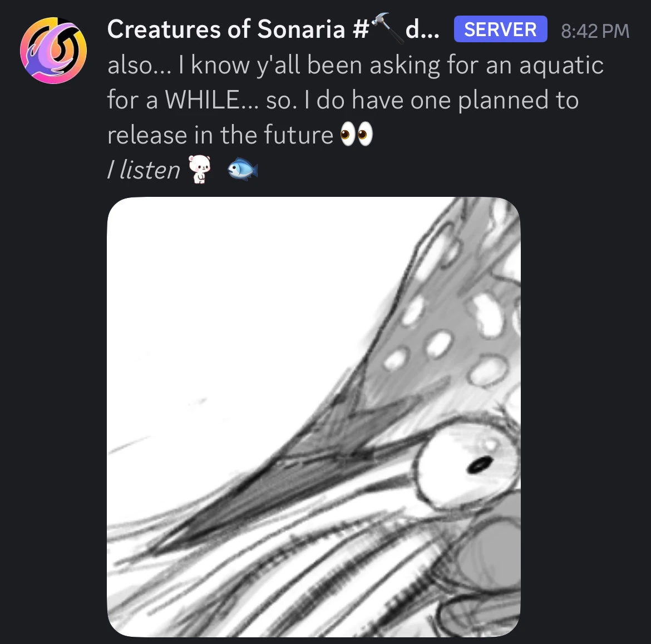
Task: Click the 8:42 PM timestamp
Action: 595,31
